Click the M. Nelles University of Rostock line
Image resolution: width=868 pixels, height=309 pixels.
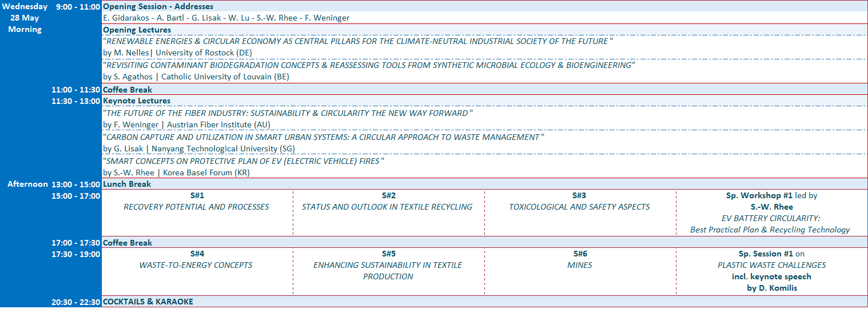177,53
